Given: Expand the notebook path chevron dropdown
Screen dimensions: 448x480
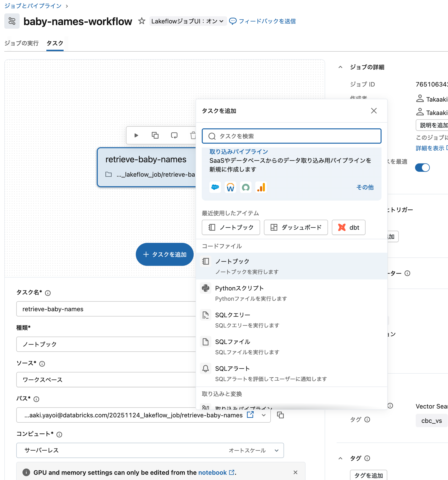Looking at the screenshot, I should pyautogui.click(x=263, y=415).
